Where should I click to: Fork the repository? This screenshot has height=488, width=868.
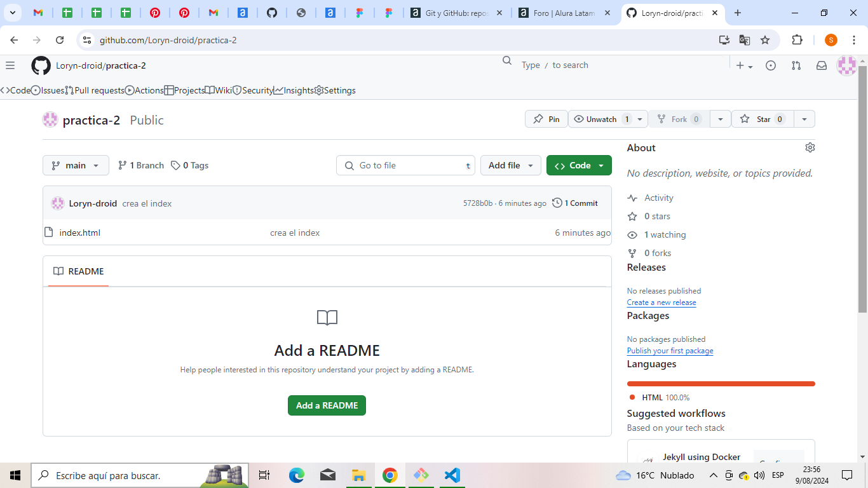679,119
